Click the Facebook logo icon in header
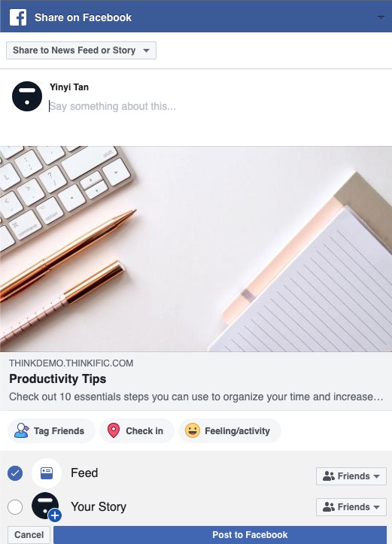 pyautogui.click(x=18, y=17)
